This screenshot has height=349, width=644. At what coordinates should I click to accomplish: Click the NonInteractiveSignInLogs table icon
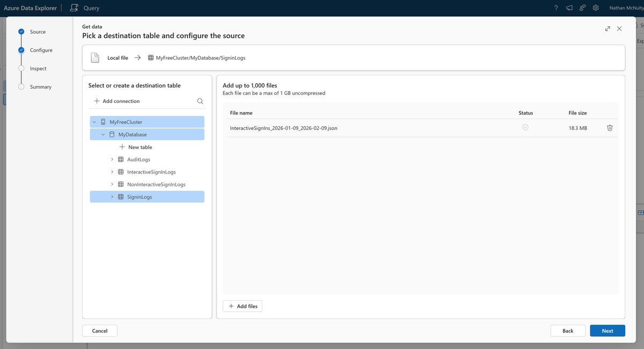121,184
